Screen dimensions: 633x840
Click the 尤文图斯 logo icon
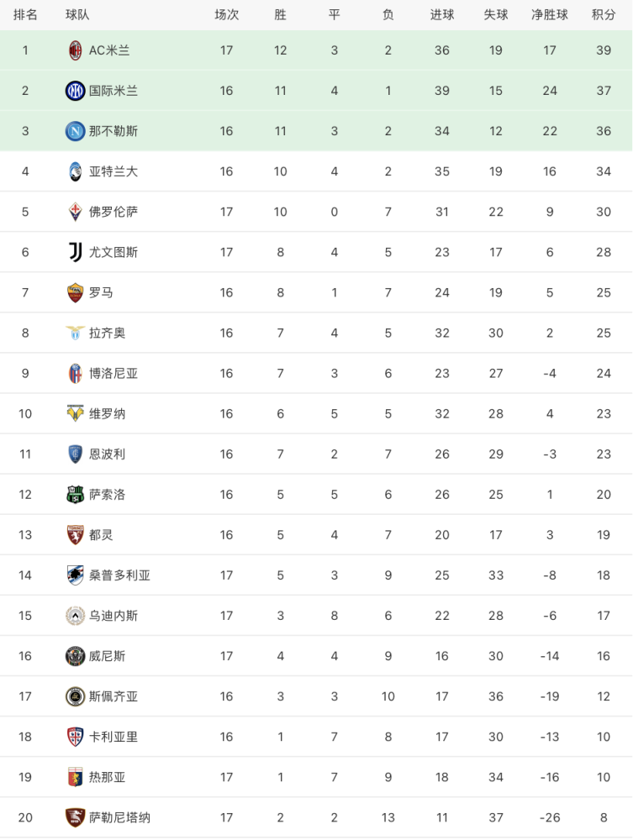pos(76,252)
